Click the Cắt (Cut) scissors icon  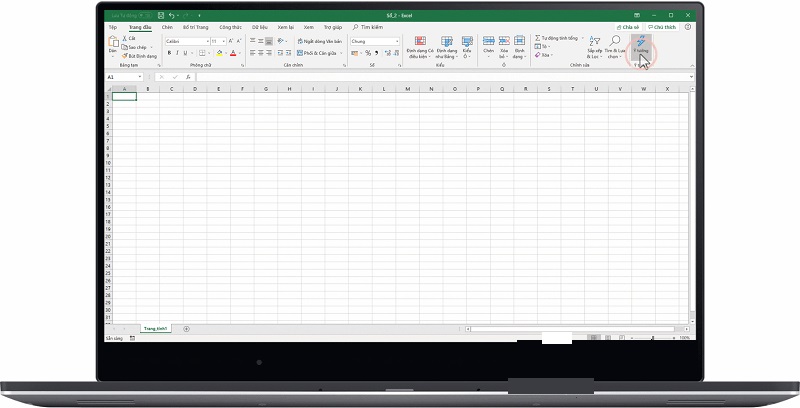[x=124, y=39]
